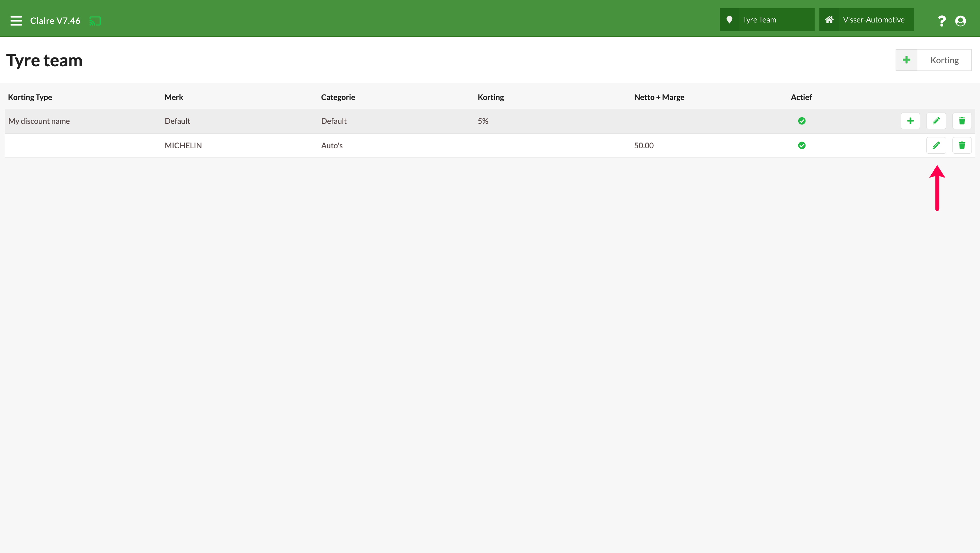The width and height of the screenshot is (980, 553).
Task: Open the Tyre Team location selector
Action: click(x=767, y=20)
